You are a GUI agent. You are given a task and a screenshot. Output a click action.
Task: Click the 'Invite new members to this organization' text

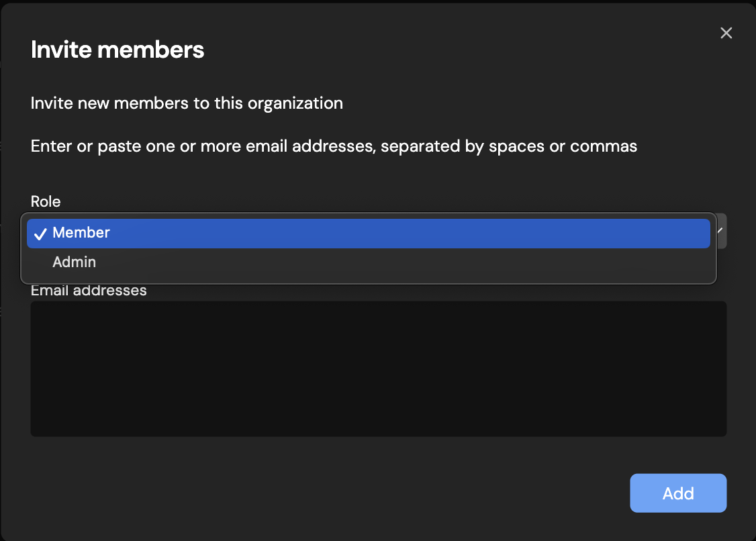pos(187,103)
